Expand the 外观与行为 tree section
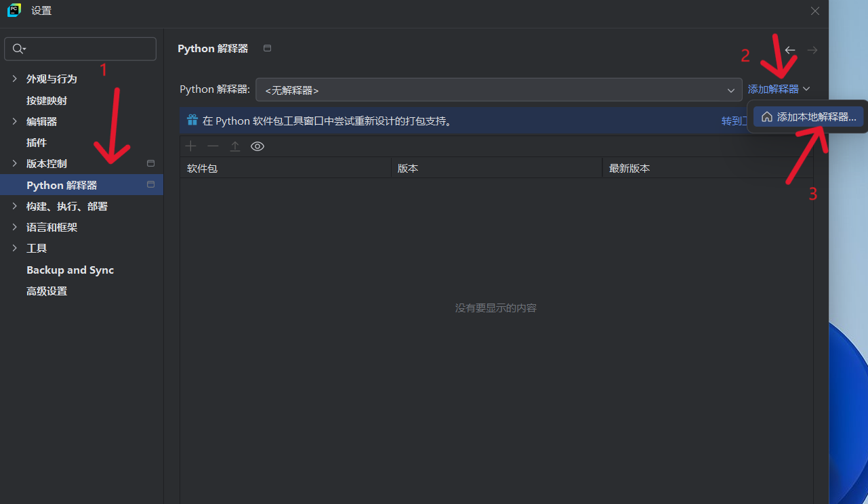Image resolution: width=868 pixels, height=504 pixels. coord(14,79)
